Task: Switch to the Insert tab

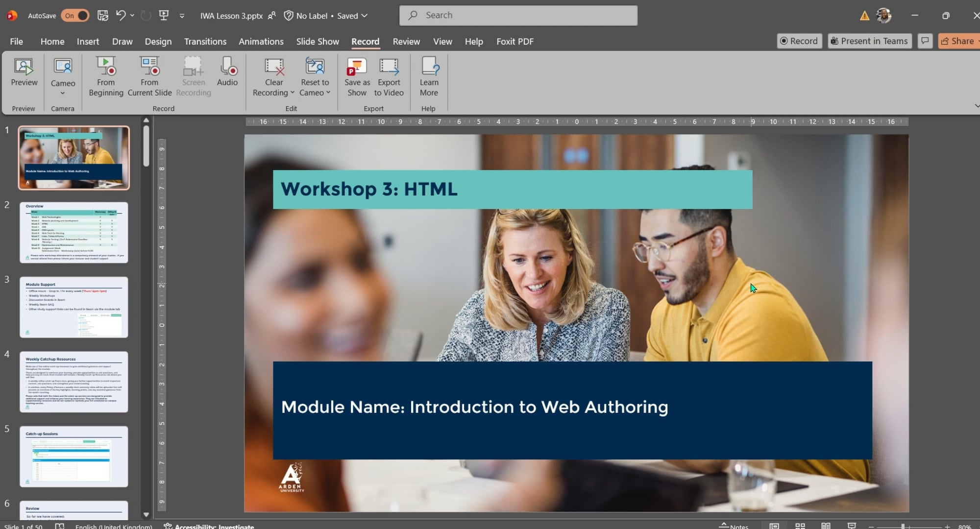Action: coord(88,42)
